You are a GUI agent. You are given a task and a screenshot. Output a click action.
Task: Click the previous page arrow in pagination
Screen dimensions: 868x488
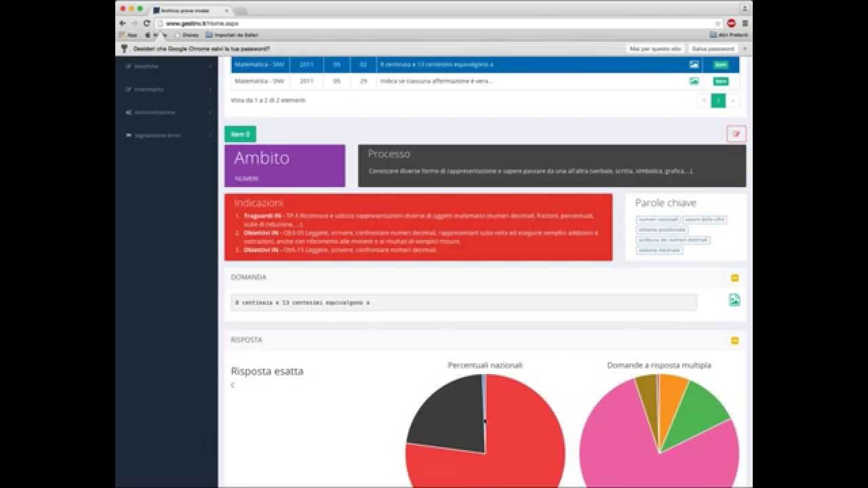pos(704,100)
